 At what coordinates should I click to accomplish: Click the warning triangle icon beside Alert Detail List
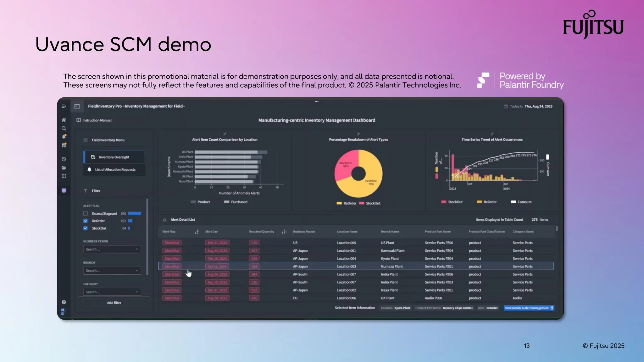164,220
